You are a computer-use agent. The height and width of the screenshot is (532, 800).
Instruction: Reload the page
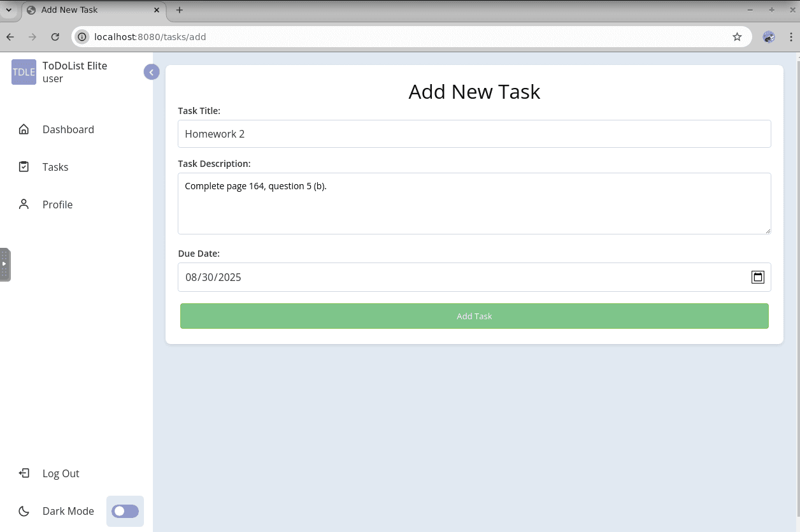point(55,37)
